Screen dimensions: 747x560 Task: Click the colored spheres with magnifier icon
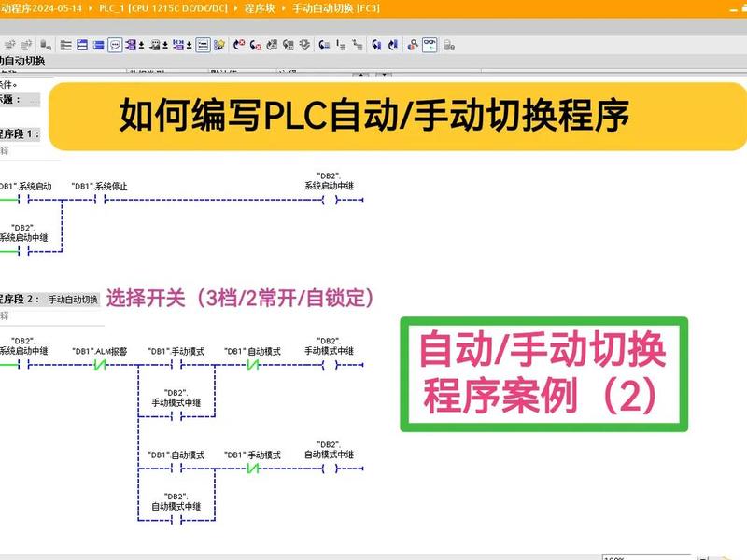(413, 45)
